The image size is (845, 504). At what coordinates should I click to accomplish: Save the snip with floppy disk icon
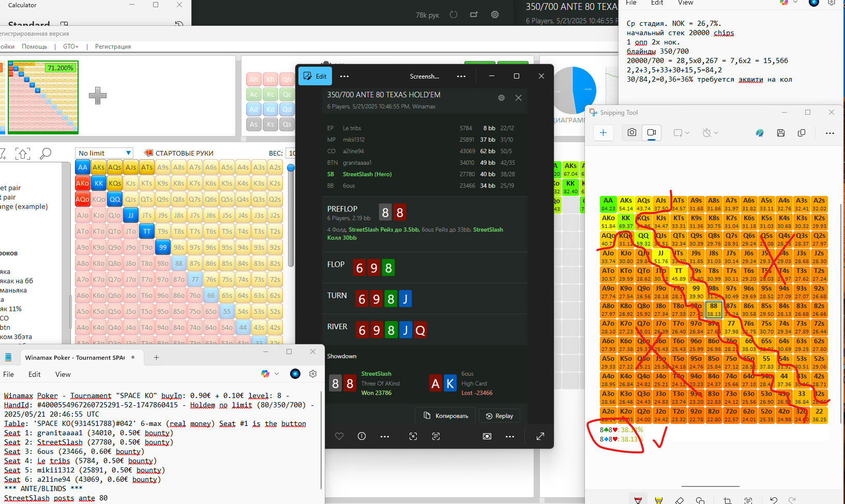(781, 133)
